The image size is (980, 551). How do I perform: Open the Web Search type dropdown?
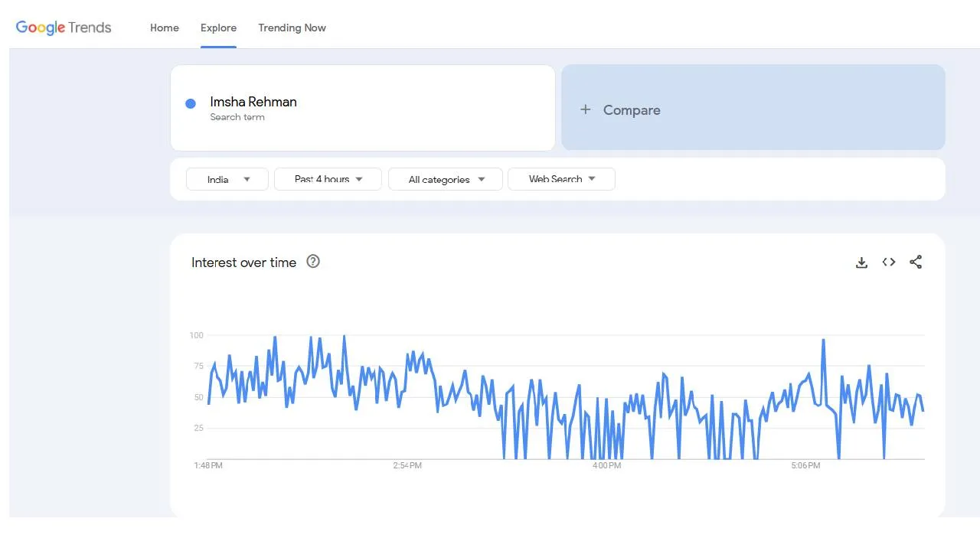pos(561,179)
